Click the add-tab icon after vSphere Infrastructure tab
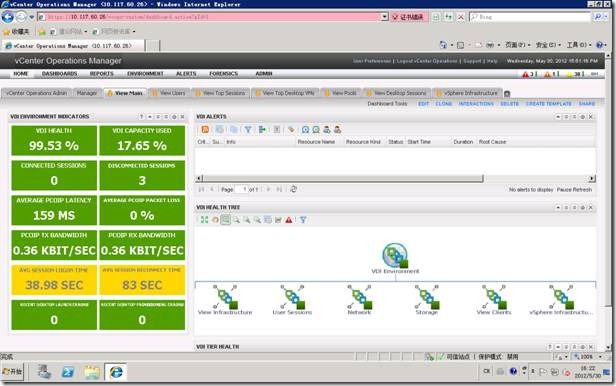Image resolution: width=616 pixels, height=386 pixels. tap(507, 93)
